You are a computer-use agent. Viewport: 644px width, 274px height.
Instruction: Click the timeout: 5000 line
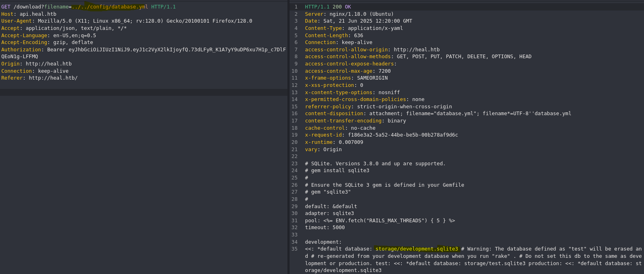[x=325, y=228]
